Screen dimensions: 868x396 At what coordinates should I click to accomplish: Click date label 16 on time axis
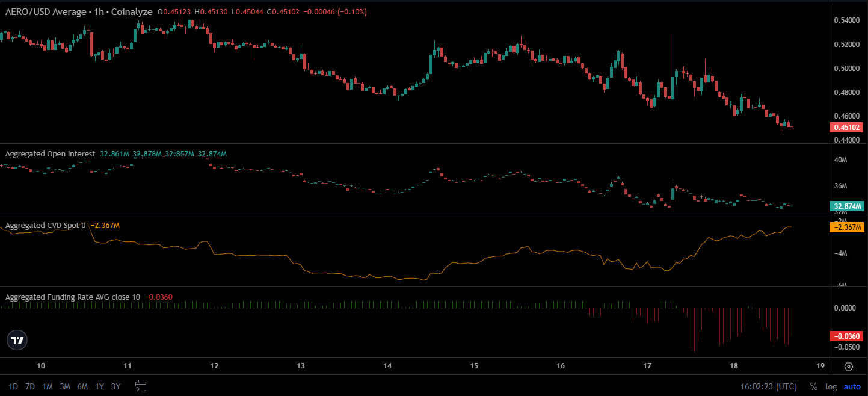pyautogui.click(x=561, y=366)
